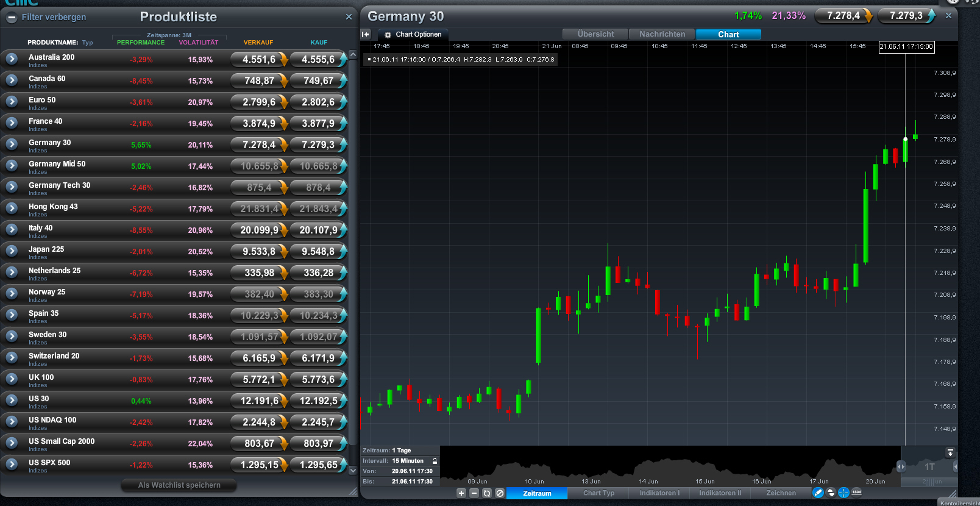Click the UK 100 row arrow icon

(12, 379)
